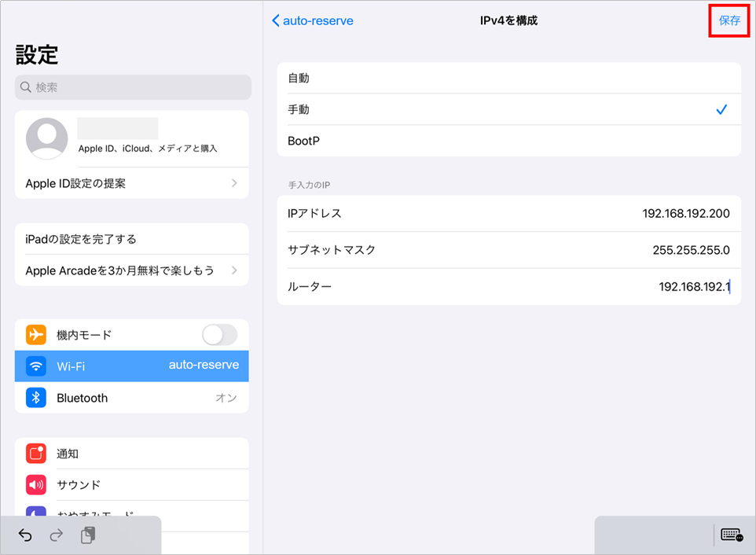Tap the Bluetooth icon in sidebar
The image size is (756, 555).
coord(36,398)
